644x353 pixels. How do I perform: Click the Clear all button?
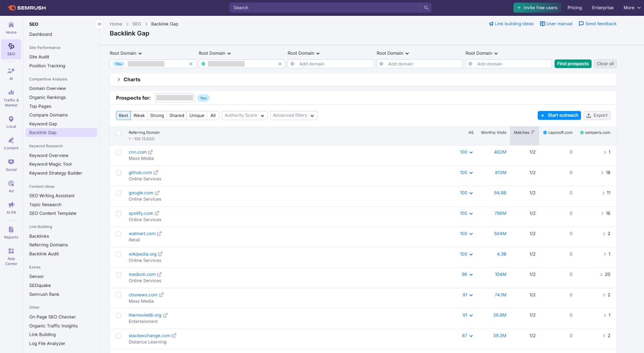605,64
